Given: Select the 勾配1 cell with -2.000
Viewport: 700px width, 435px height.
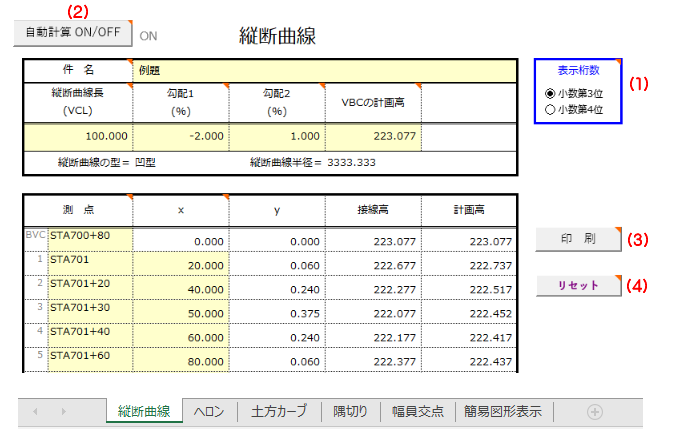Looking at the screenshot, I should point(180,136).
